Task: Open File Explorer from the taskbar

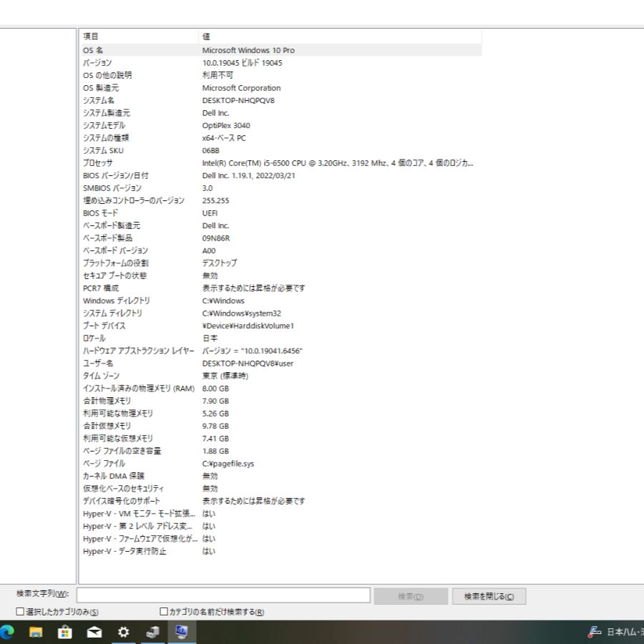Action: pos(36,632)
